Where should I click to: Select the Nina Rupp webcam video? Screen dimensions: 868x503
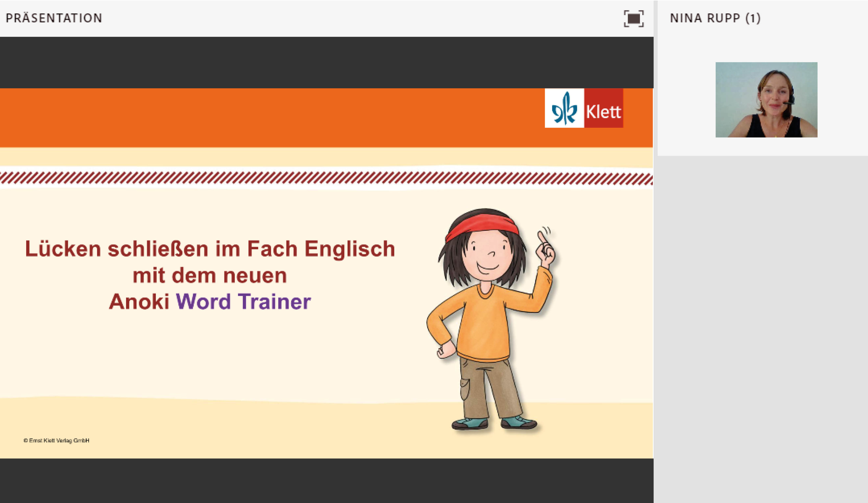pos(766,100)
